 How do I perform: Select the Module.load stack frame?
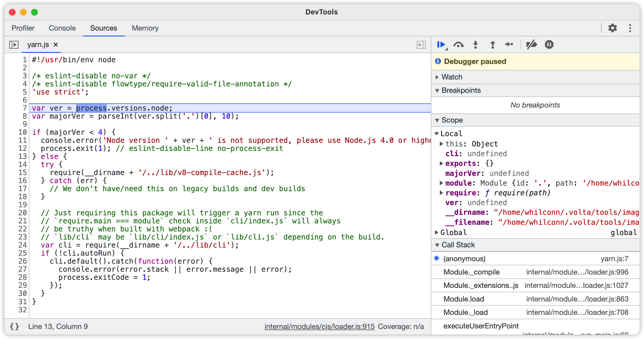535,299
